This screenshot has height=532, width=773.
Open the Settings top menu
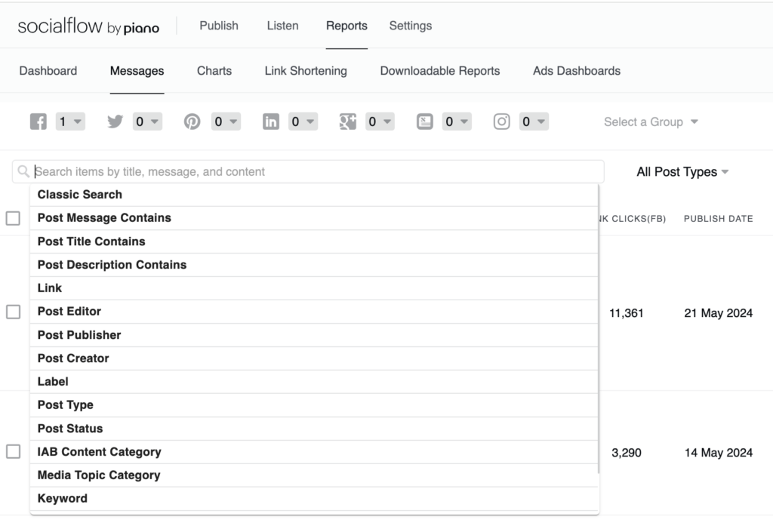(x=410, y=26)
